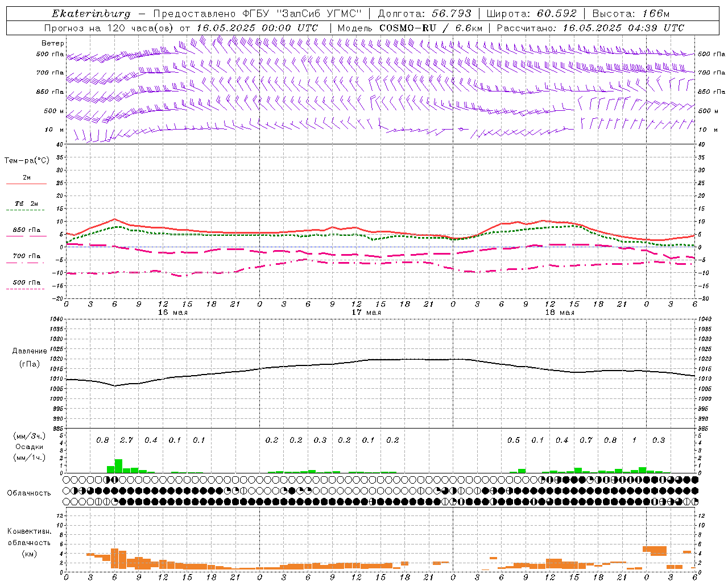The height and width of the screenshot is (582, 728).
Task: Click the 'Облачность' cloud cover label
Action: (29, 493)
